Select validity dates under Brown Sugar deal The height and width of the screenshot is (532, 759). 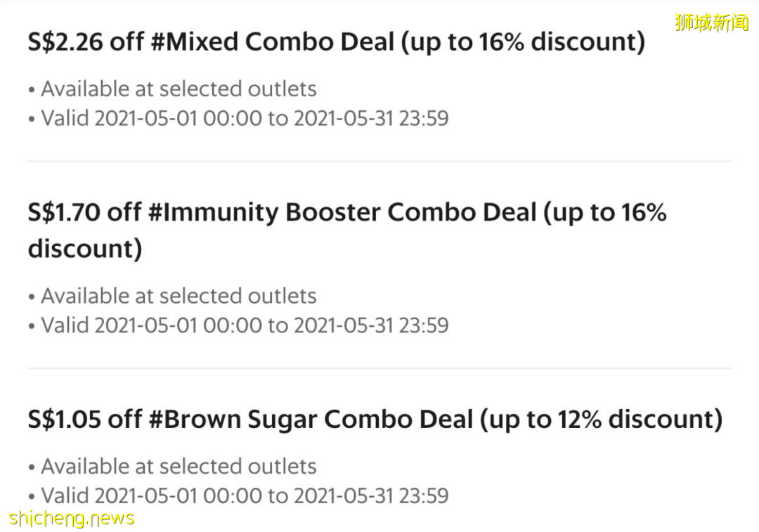tap(244, 495)
